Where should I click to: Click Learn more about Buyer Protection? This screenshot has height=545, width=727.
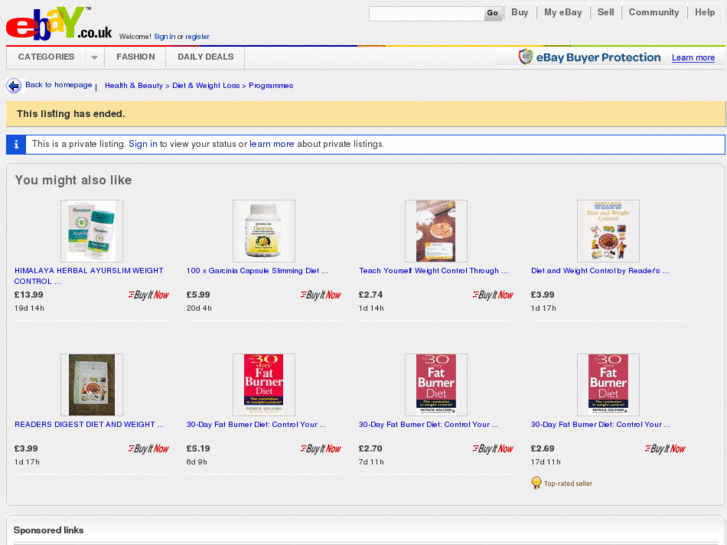693,58
